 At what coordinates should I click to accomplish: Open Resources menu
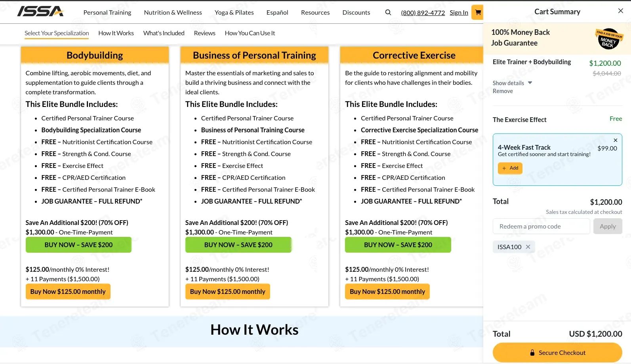pyautogui.click(x=315, y=12)
